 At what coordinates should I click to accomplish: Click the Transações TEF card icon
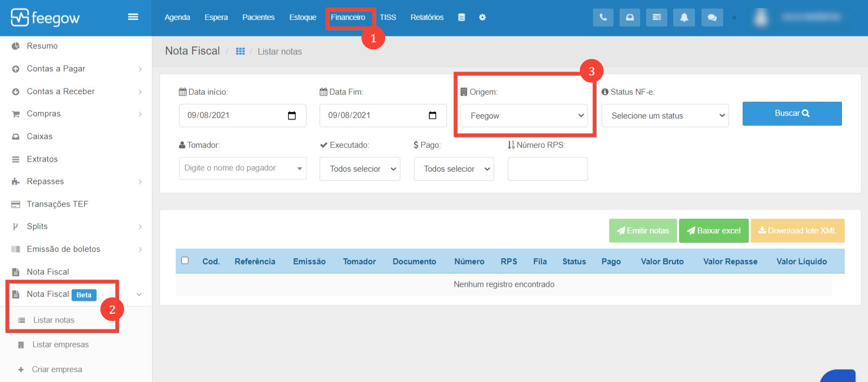click(16, 204)
